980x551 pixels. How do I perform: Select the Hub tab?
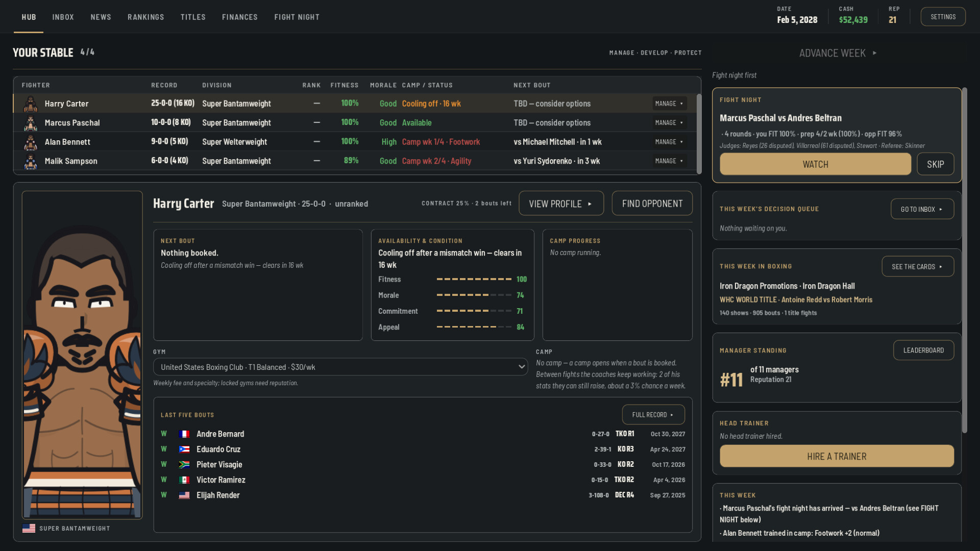(29, 17)
